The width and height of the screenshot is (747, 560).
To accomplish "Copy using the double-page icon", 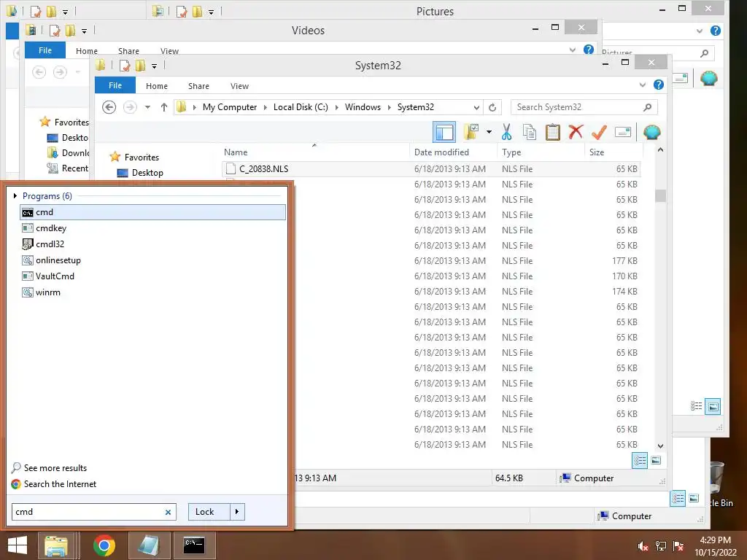I will [x=530, y=132].
